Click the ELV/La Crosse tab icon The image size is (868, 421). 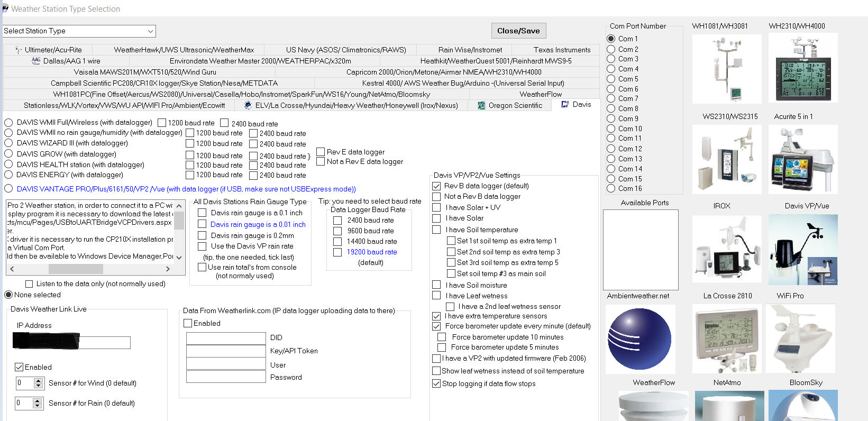[x=248, y=106]
